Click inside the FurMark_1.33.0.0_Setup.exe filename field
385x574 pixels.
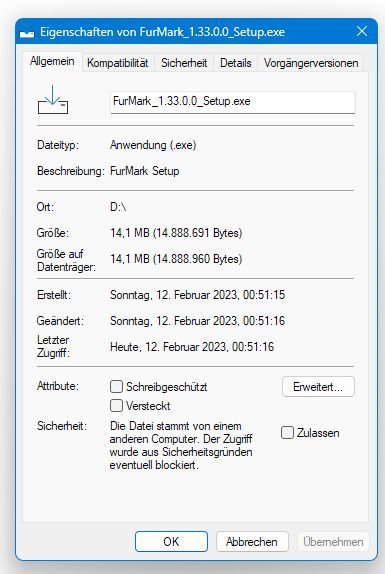click(232, 102)
